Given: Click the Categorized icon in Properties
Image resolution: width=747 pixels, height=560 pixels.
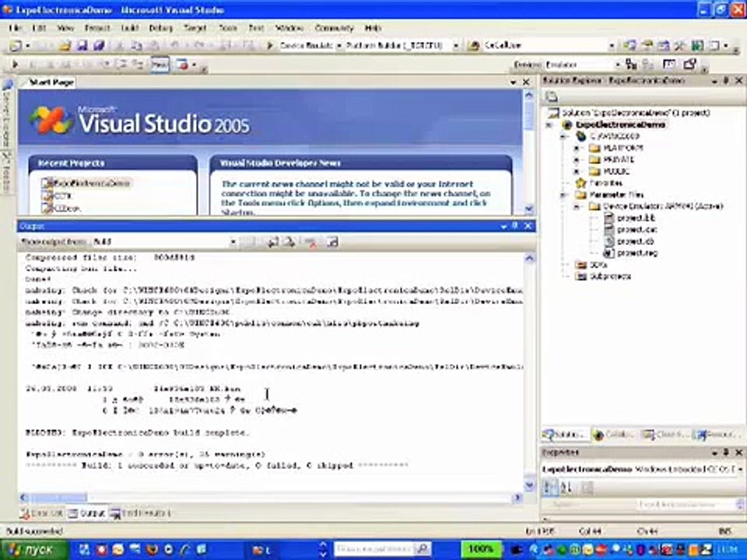Looking at the screenshot, I should point(550,487).
